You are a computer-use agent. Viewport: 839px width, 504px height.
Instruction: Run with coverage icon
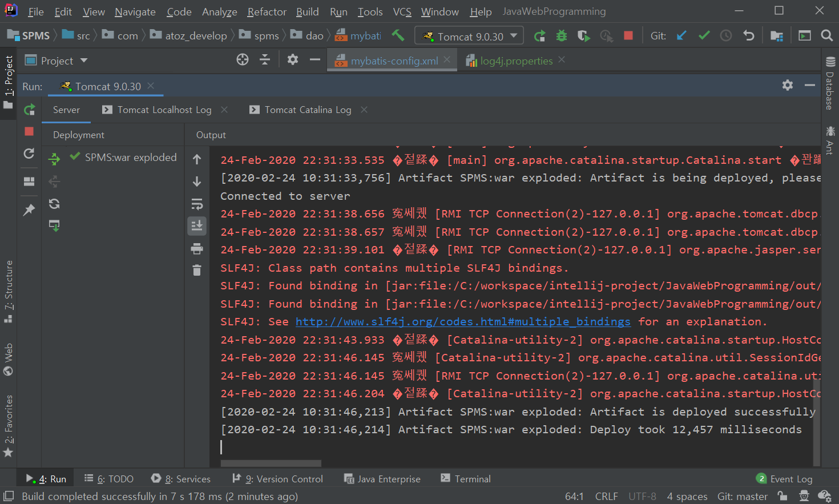click(583, 36)
